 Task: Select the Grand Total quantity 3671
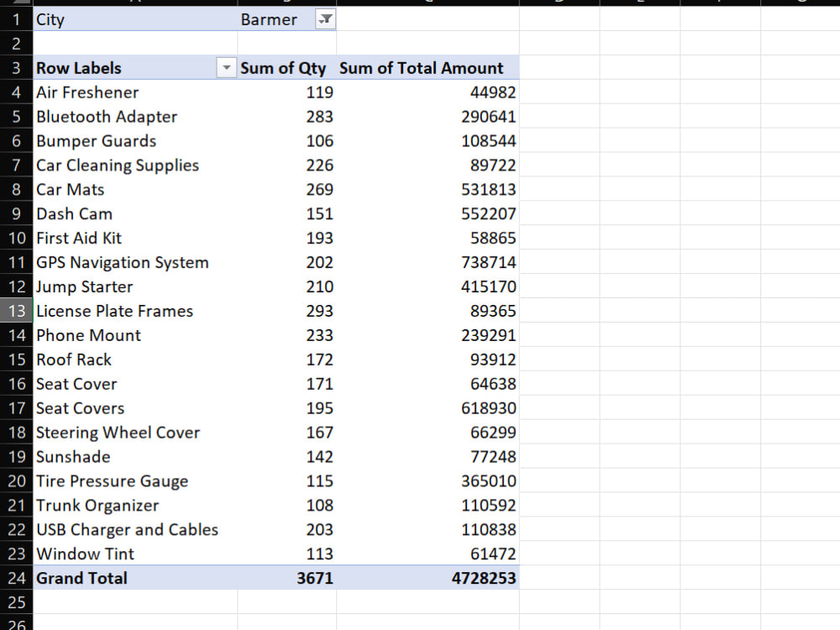tap(287, 578)
